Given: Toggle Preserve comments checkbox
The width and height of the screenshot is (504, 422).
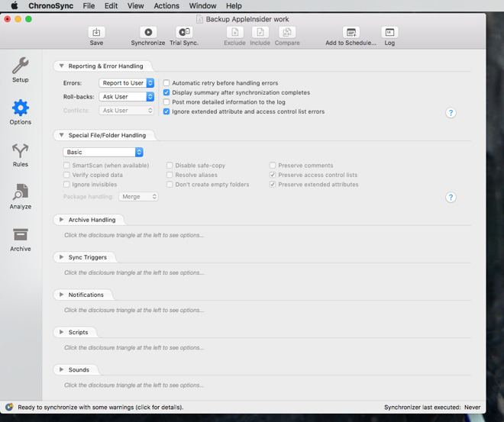Looking at the screenshot, I should pyautogui.click(x=273, y=166).
